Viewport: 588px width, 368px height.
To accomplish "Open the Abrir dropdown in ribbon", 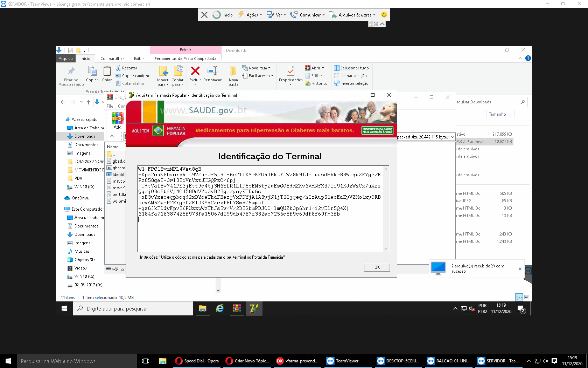I will [315, 68].
